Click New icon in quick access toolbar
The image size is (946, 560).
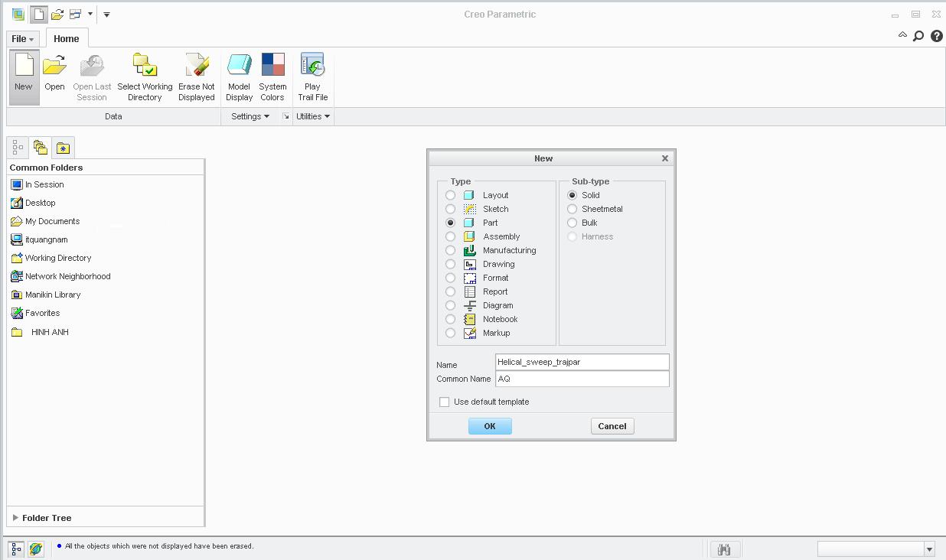tap(39, 14)
